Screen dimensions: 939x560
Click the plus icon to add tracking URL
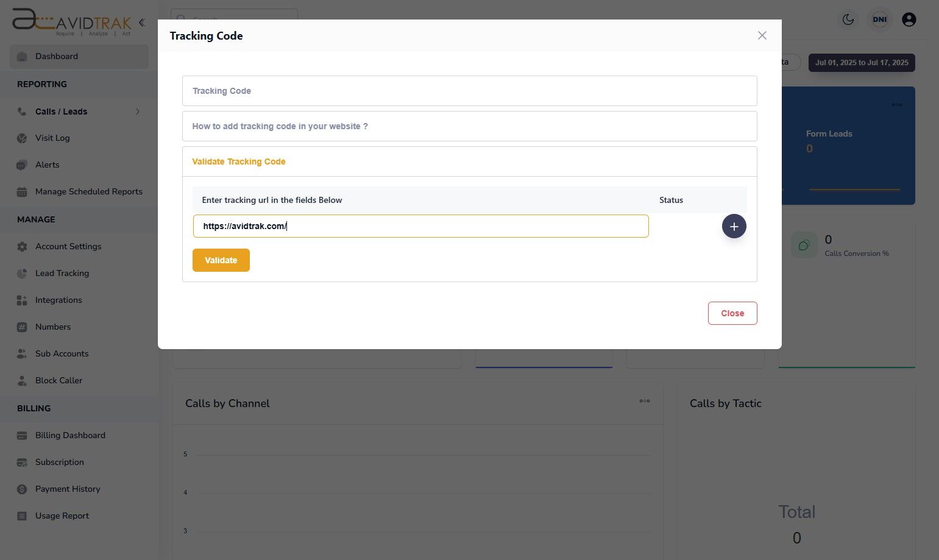pyautogui.click(x=734, y=225)
